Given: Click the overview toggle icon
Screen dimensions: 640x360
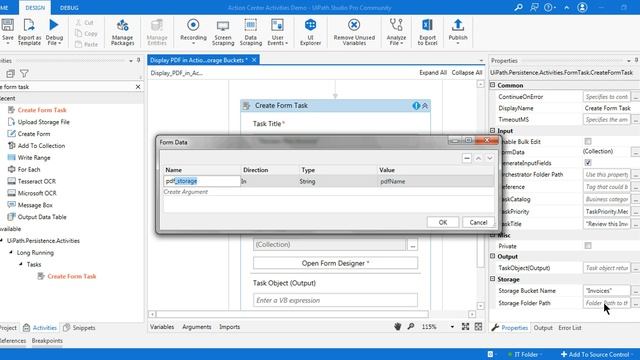Looking at the screenshot, I should click(478, 327).
